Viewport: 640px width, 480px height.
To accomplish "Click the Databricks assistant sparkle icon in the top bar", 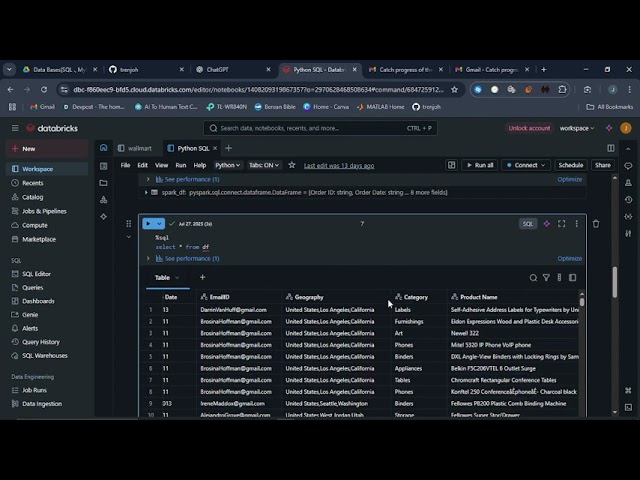I will 609,128.
